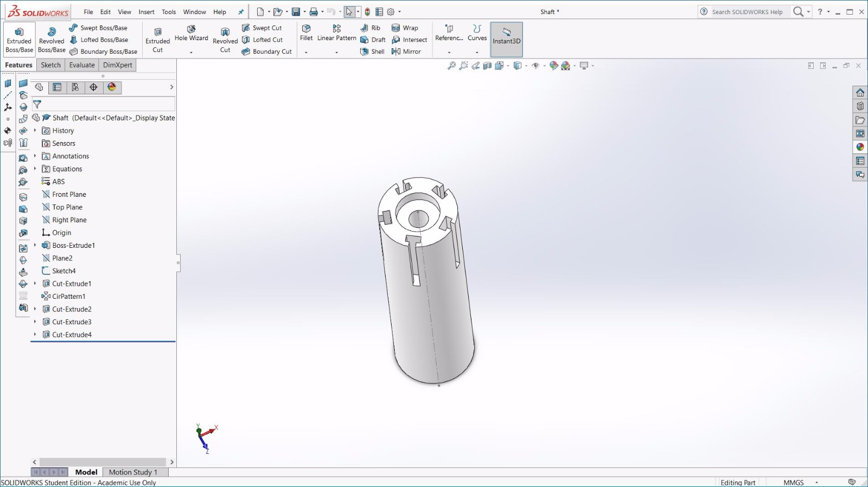
Task: Expand the History tree node
Action: (x=35, y=131)
